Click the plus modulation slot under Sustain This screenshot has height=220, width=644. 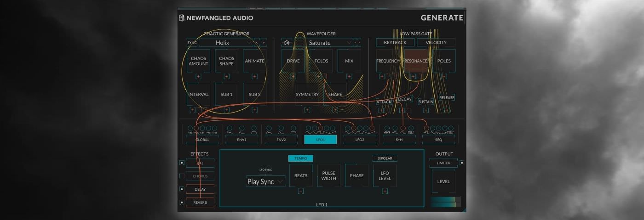(x=426, y=110)
